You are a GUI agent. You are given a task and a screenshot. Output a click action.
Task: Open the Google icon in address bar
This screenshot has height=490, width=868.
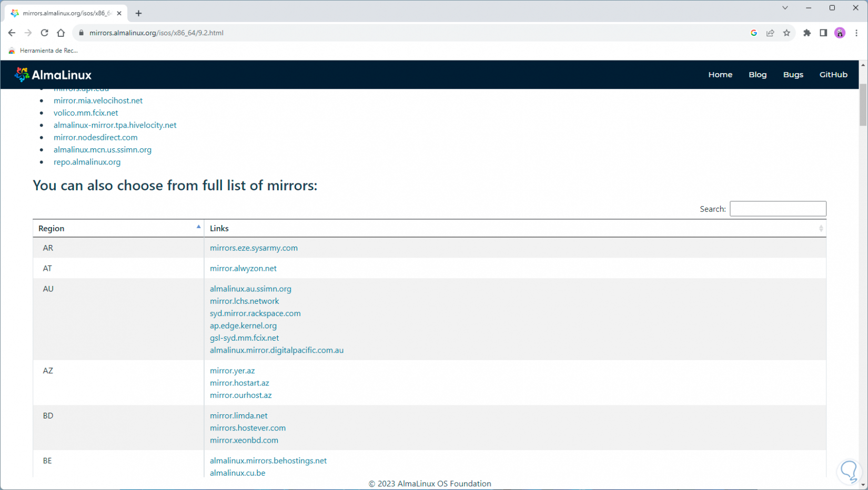754,33
